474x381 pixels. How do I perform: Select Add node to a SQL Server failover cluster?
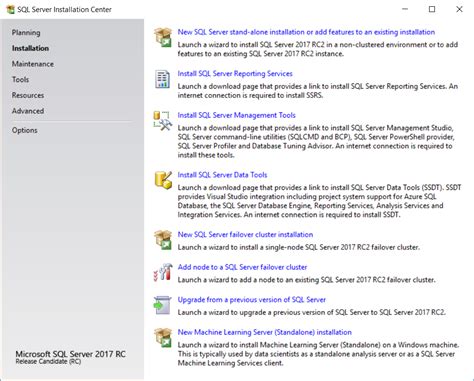(242, 267)
